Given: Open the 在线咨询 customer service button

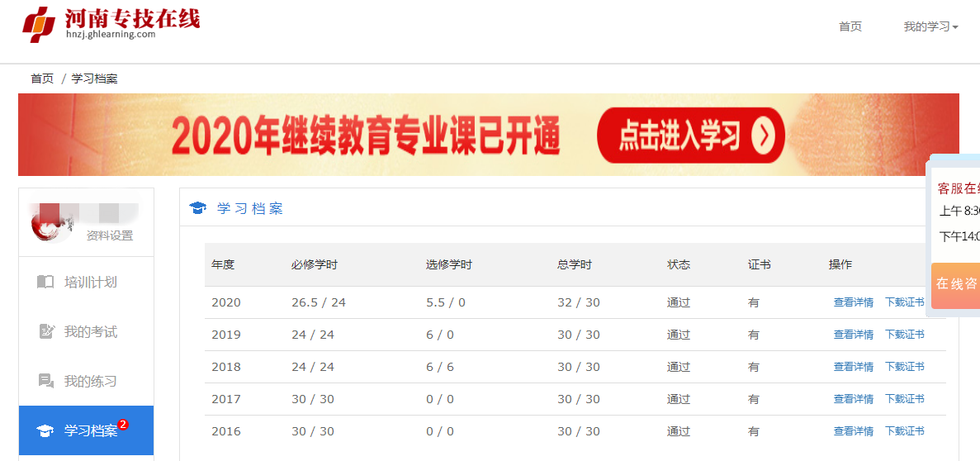Looking at the screenshot, I should tap(956, 284).
